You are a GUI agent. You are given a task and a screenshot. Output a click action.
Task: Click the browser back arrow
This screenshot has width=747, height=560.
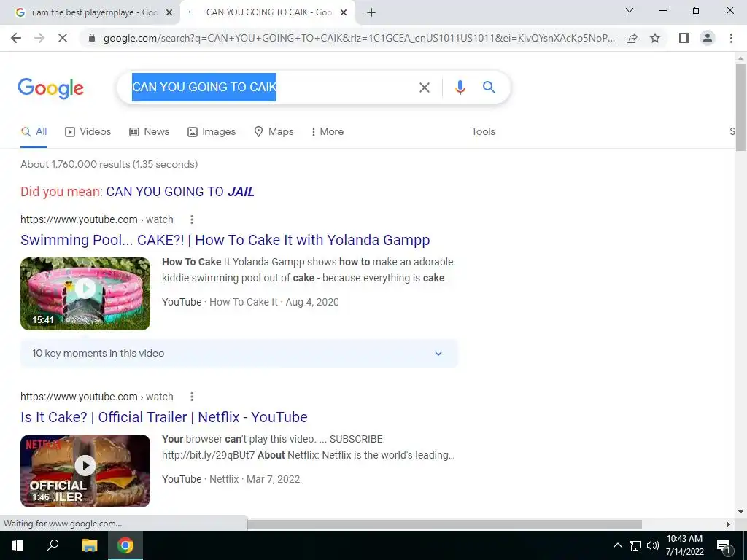tap(16, 38)
